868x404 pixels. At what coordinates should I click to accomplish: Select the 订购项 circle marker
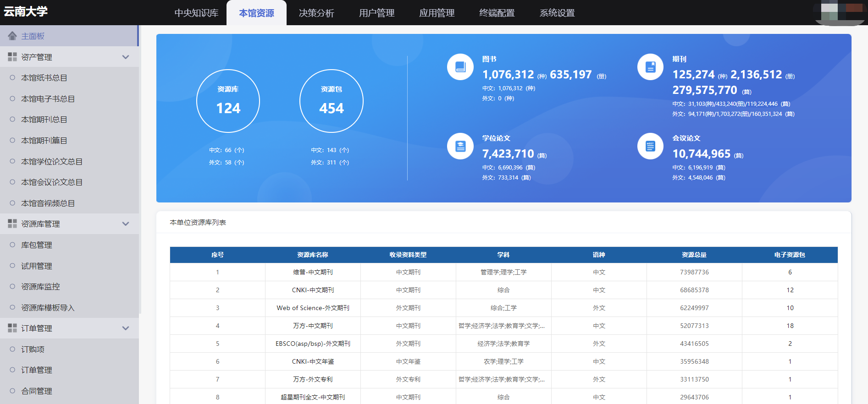point(12,349)
